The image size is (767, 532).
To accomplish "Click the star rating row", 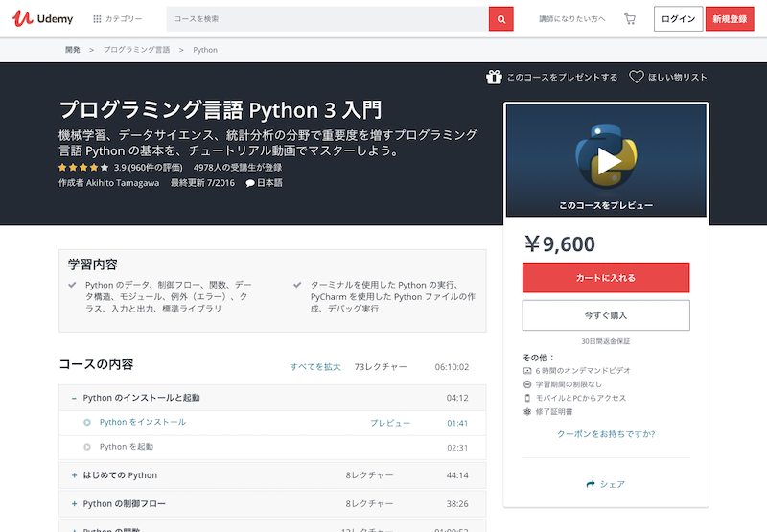I will (x=83, y=168).
